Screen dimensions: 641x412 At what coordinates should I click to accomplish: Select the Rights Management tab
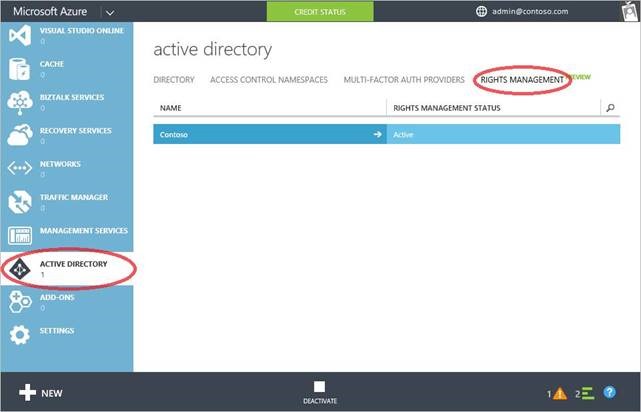tap(522, 80)
